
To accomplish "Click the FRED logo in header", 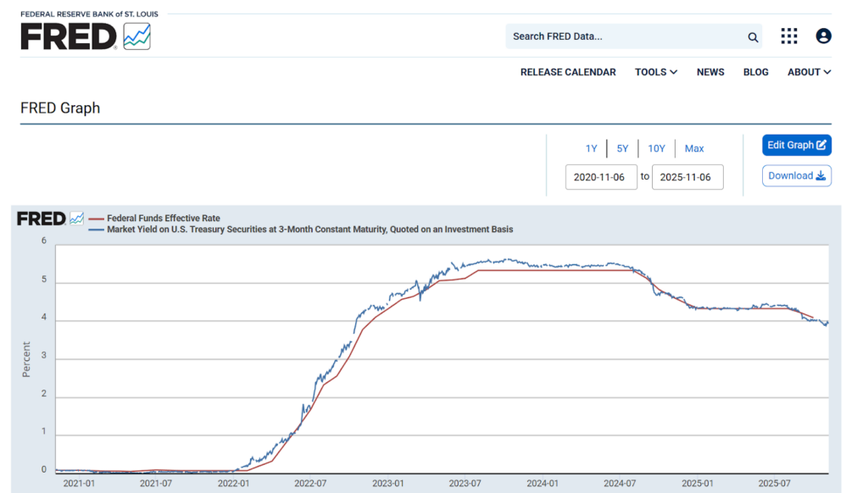I will click(68, 36).
